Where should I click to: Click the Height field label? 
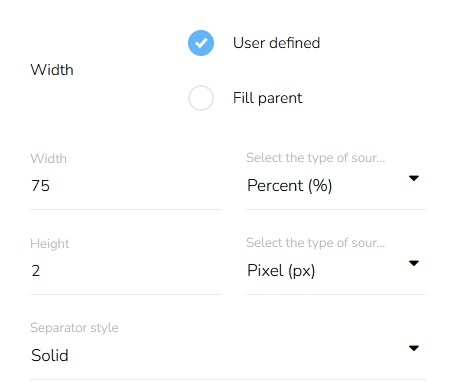(x=50, y=244)
